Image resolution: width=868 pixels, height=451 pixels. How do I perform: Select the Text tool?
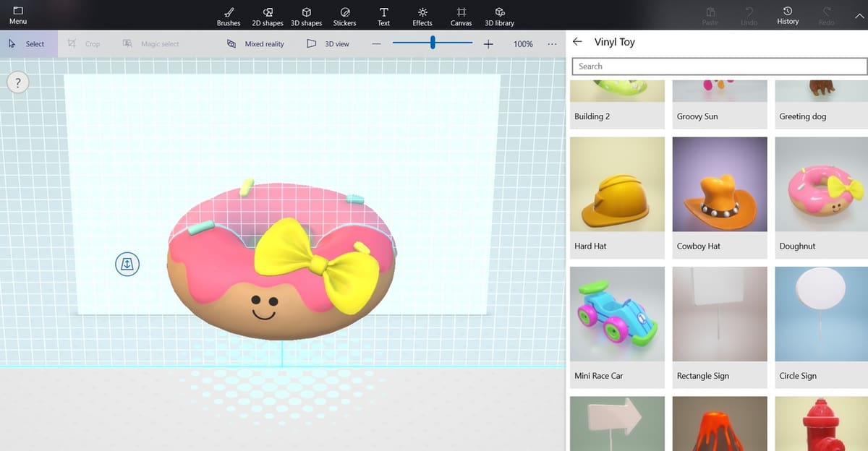click(383, 16)
